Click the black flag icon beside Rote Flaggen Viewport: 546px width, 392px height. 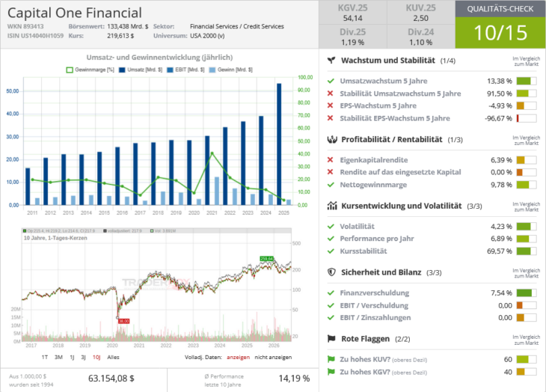point(331,339)
